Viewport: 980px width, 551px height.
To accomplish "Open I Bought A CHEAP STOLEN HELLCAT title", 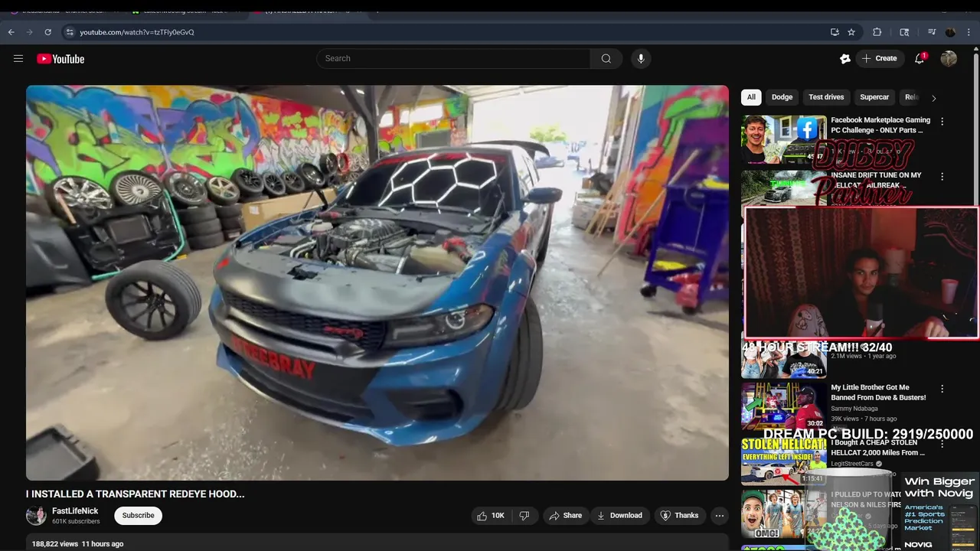I will click(877, 447).
